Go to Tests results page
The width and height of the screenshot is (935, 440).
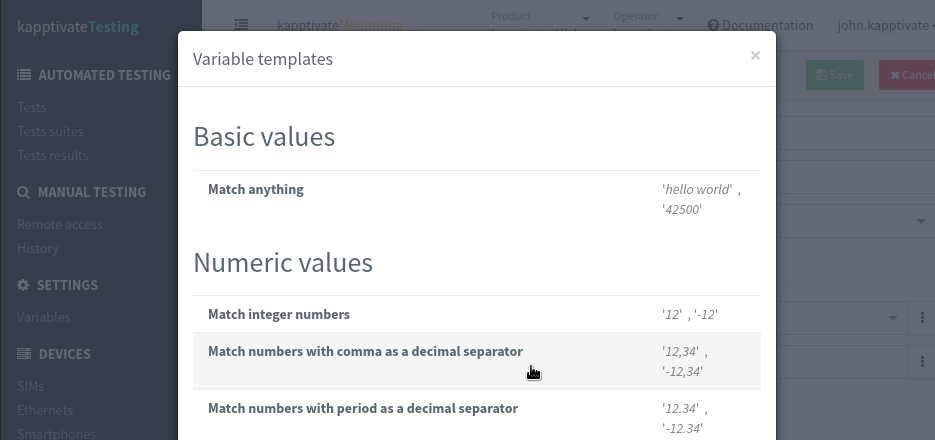tap(52, 155)
